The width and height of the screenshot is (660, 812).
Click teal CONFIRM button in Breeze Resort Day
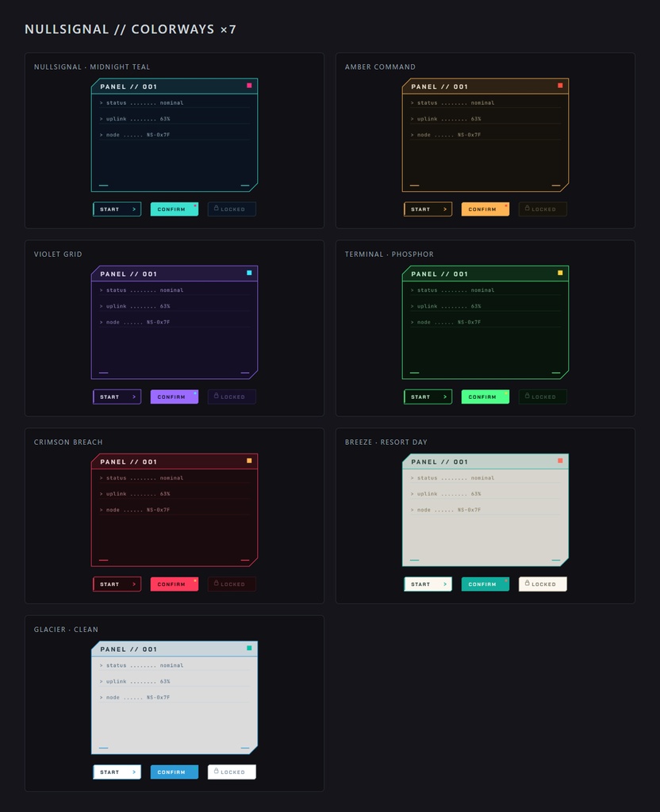point(485,584)
